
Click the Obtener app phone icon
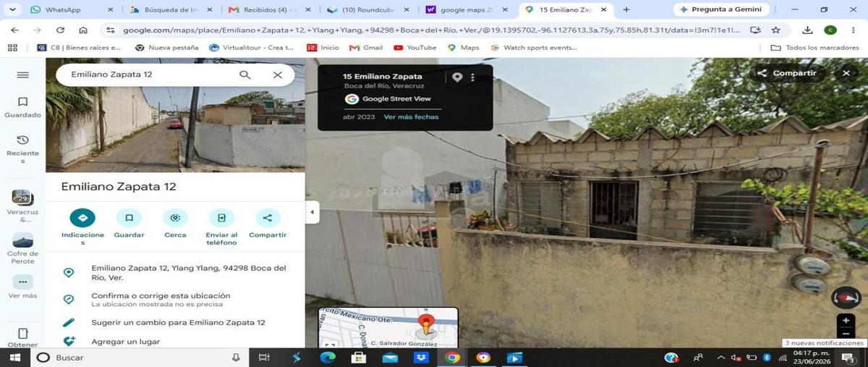click(22, 334)
